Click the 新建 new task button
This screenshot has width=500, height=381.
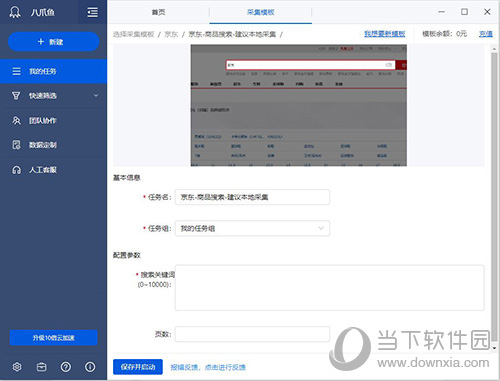click(54, 42)
